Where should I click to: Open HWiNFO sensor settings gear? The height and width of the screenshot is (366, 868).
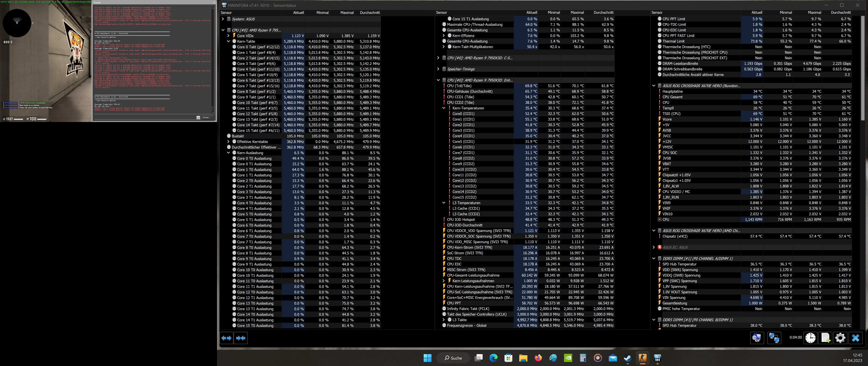click(840, 338)
